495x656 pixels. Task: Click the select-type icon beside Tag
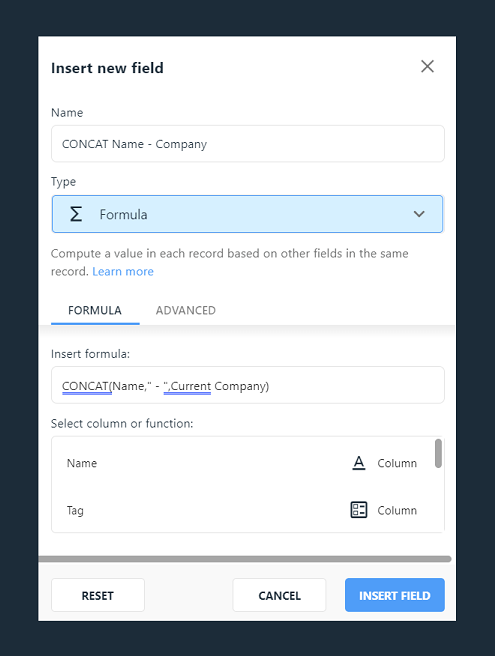(359, 510)
